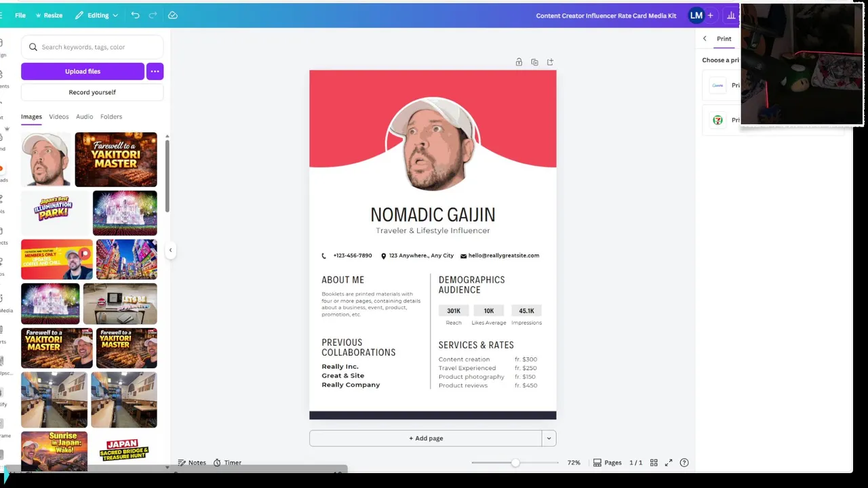
Task: Select the Sunrise in Japan thumbnail
Action: tap(54, 451)
